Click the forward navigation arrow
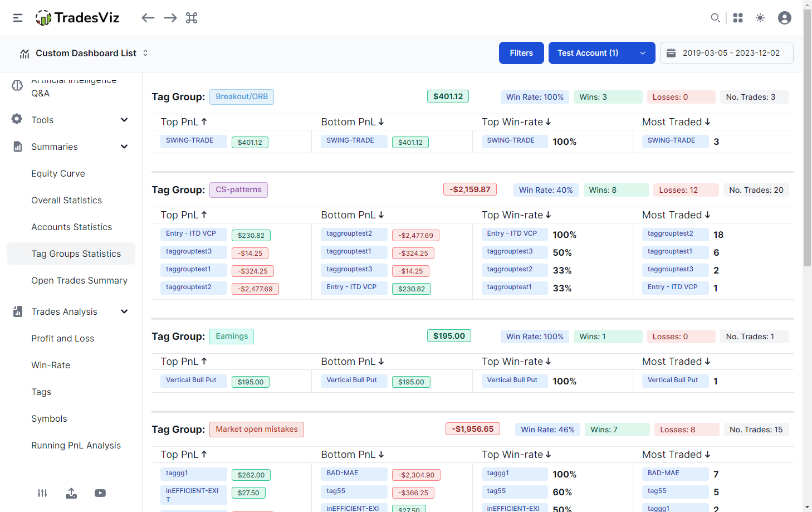The height and width of the screenshot is (512, 812). 170,18
